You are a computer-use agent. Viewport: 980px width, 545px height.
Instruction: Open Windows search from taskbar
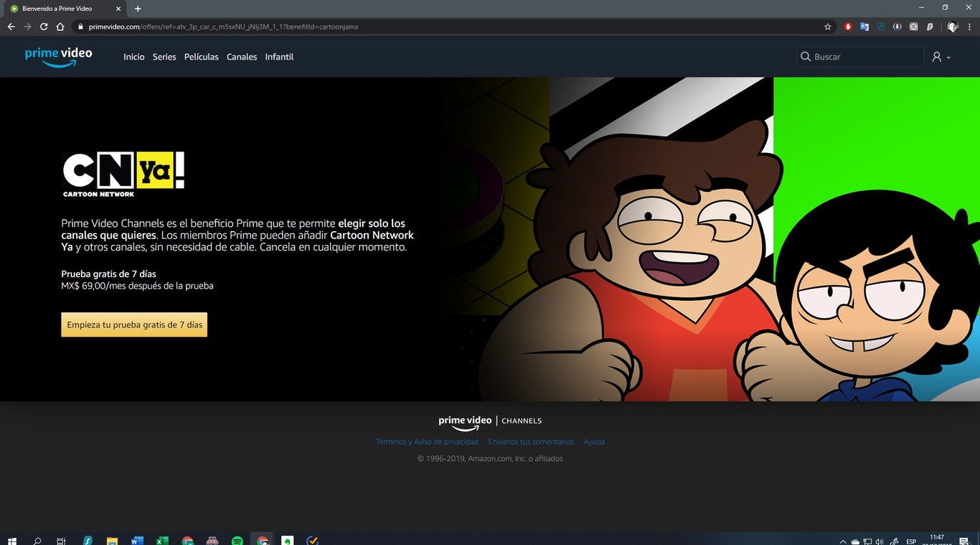[37, 541]
